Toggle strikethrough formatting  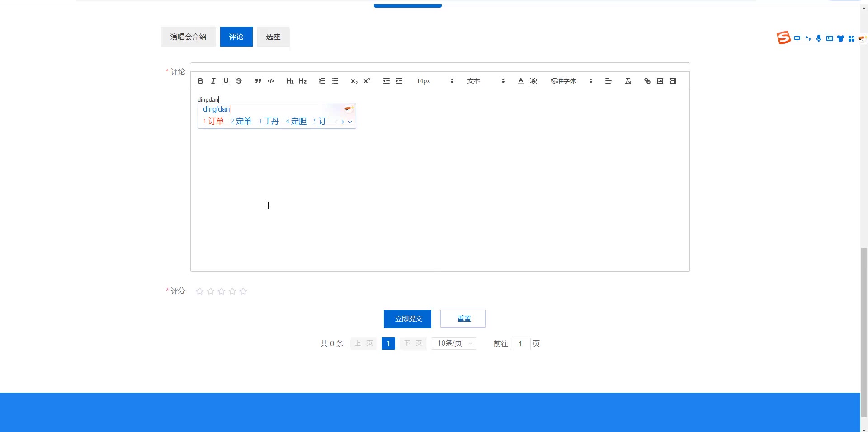pos(239,81)
